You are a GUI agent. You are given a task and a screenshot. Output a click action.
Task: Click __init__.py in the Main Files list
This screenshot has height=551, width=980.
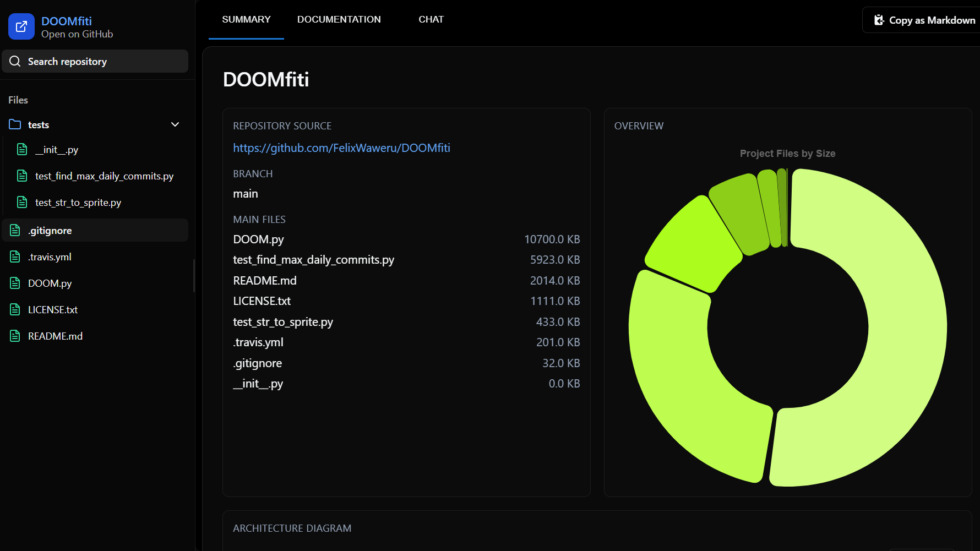[x=258, y=383]
